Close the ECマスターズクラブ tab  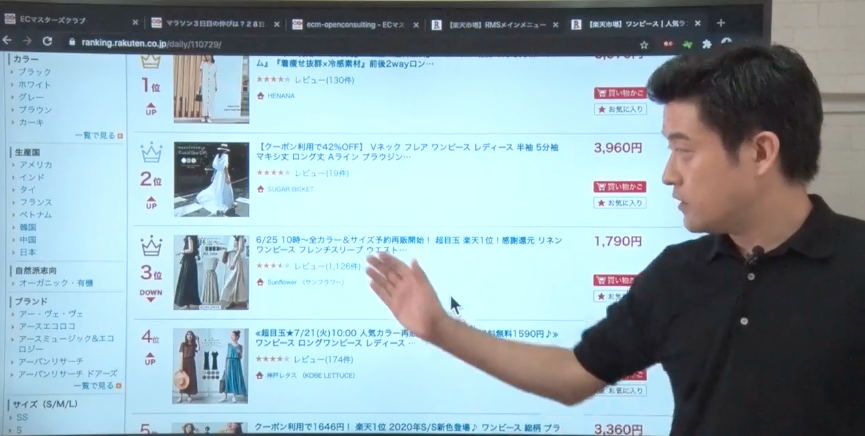tap(135, 22)
